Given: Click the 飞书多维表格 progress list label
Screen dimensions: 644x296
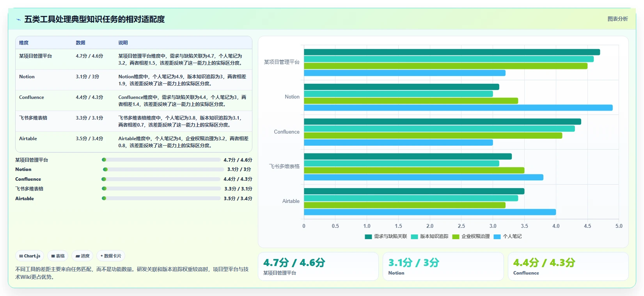Looking at the screenshot, I should pyautogui.click(x=29, y=189).
